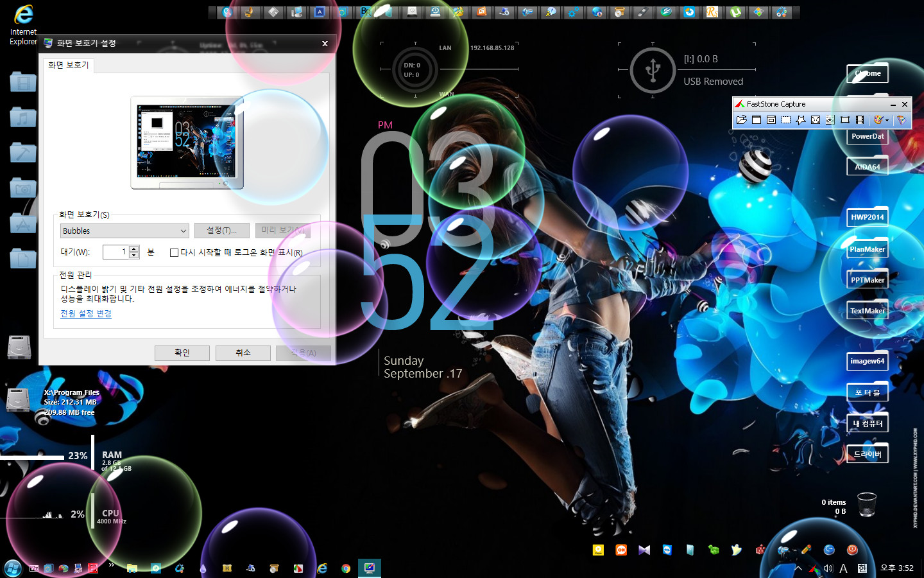The width and height of the screenshot is (924, 578).
Task: Open the Rs icon in top dock
Action: click(712, 12)
